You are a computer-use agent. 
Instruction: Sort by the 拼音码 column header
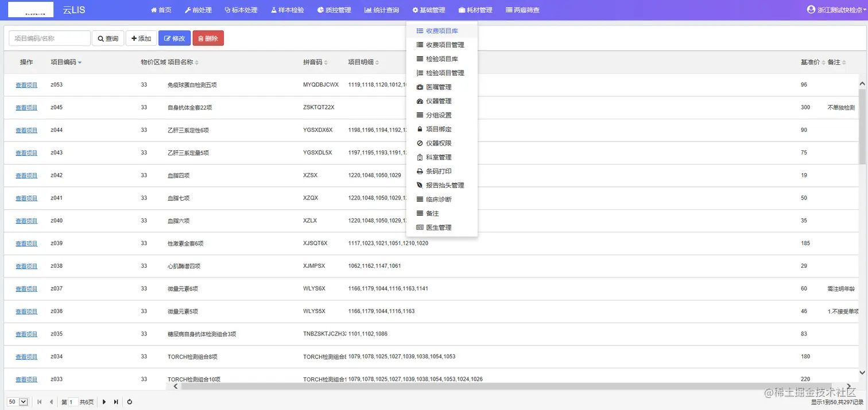pyautogui.click(x=315, y=62)
